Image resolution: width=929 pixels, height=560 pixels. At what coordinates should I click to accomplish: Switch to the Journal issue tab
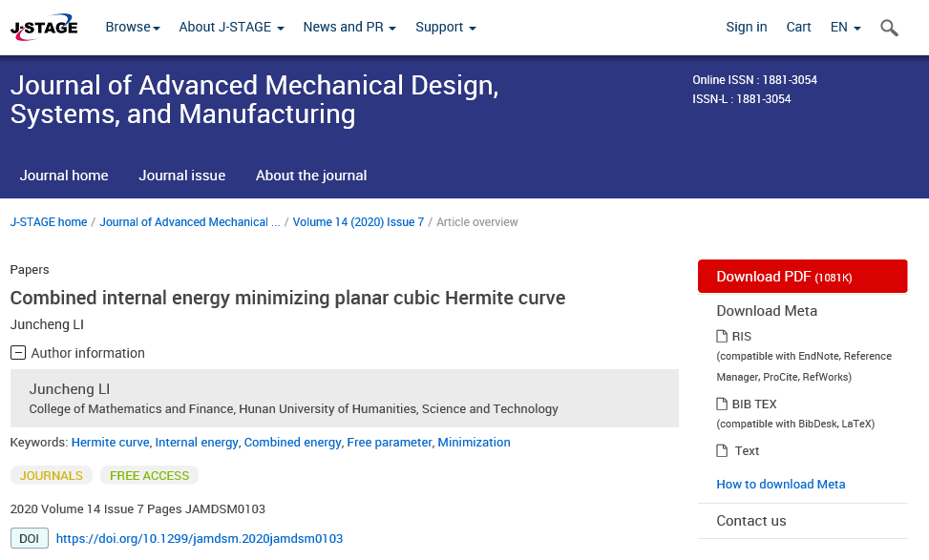(x=181, y=176)
